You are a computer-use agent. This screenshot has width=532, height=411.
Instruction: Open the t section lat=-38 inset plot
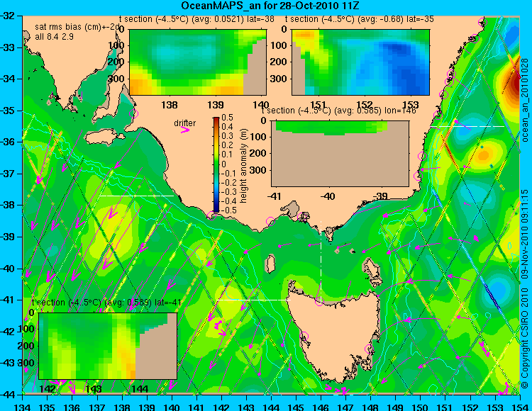(198, 62)
